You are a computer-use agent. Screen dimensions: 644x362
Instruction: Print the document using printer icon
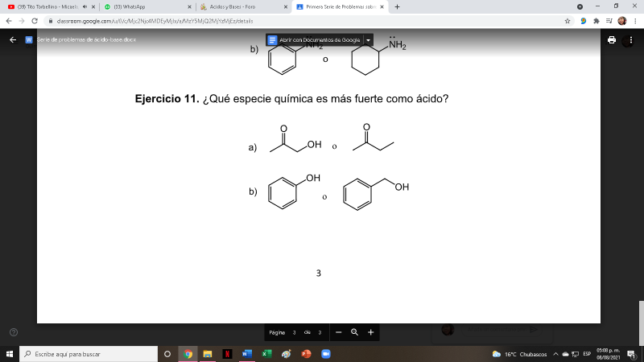point(612,39)
